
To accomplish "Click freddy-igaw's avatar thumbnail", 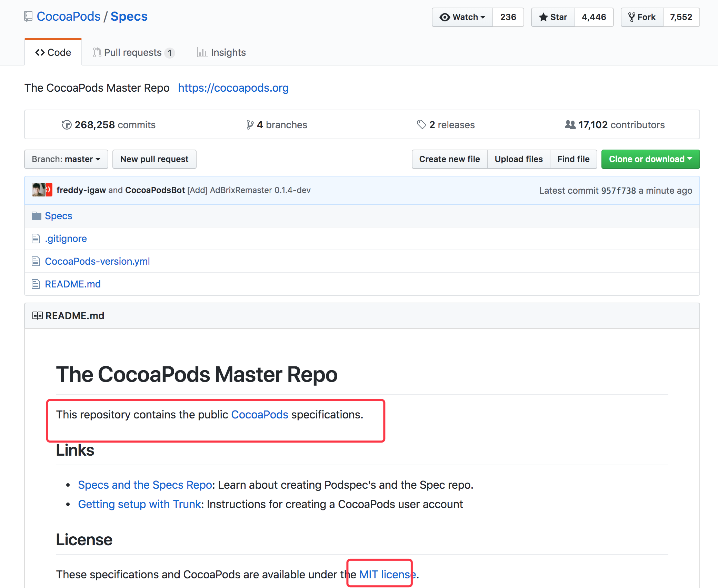I will [38, 190].
